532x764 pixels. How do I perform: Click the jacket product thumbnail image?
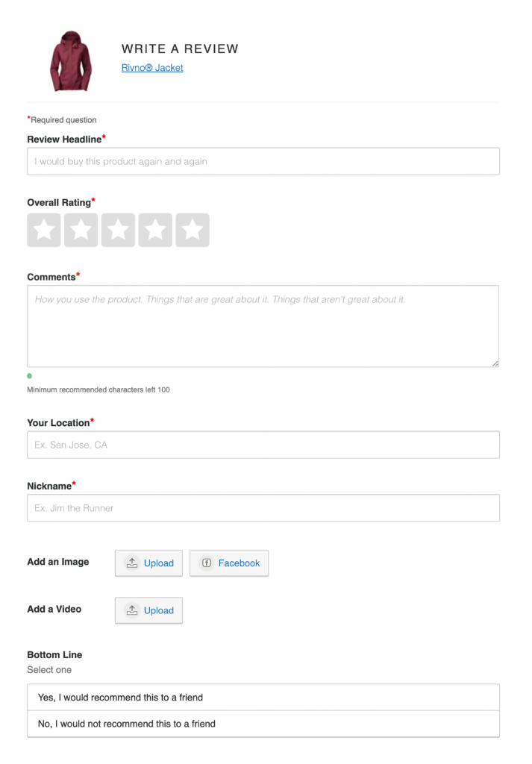[71, 60]
